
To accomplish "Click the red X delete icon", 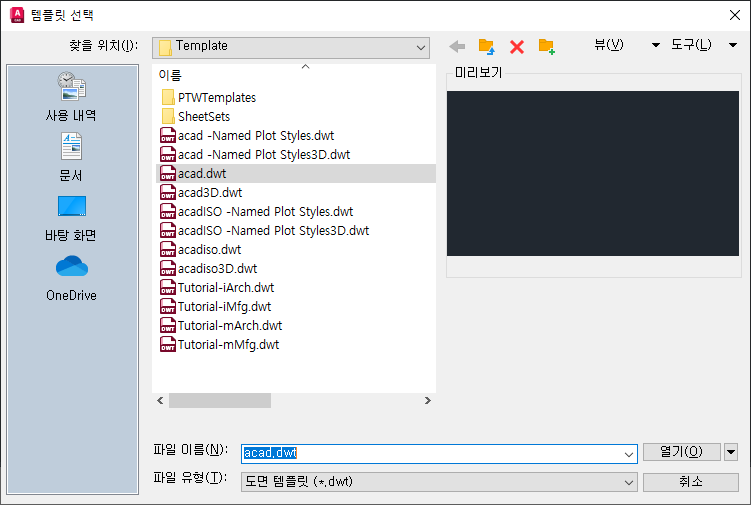I will [517, 47].
